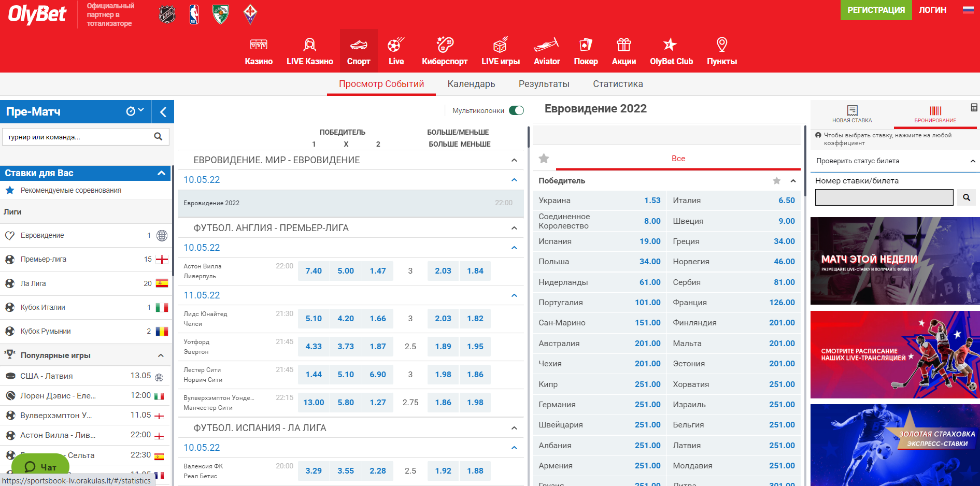Image resolution: width=980 pixels, height=486 pixels.
Task: Collapse the Пре-Матч sidebar with arrow
Action: (x=163, y=112)
